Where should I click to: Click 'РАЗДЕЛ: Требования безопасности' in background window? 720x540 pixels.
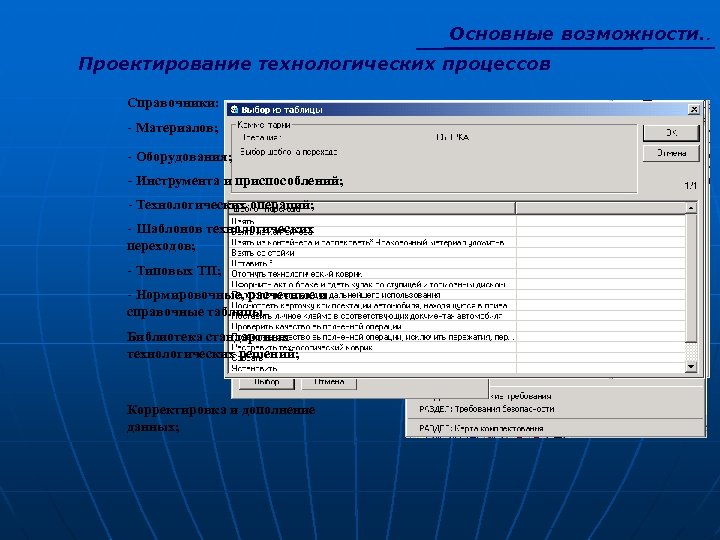click(487, 409)
